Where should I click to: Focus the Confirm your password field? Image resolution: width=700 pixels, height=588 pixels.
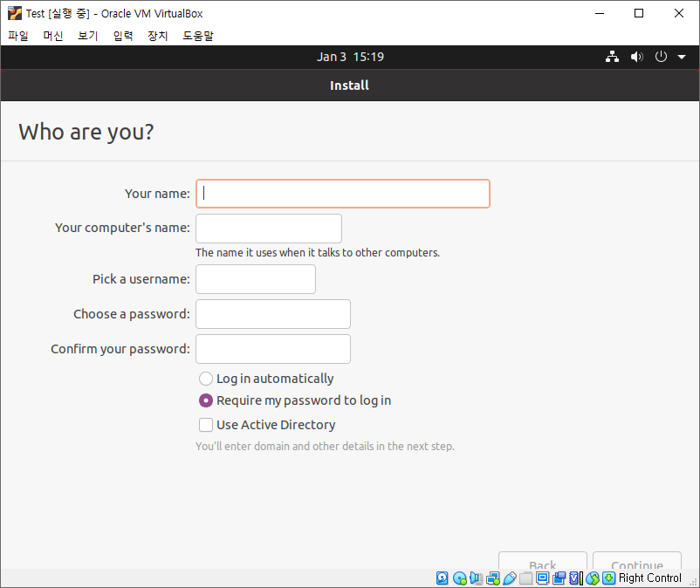click(x=273, y=349)
